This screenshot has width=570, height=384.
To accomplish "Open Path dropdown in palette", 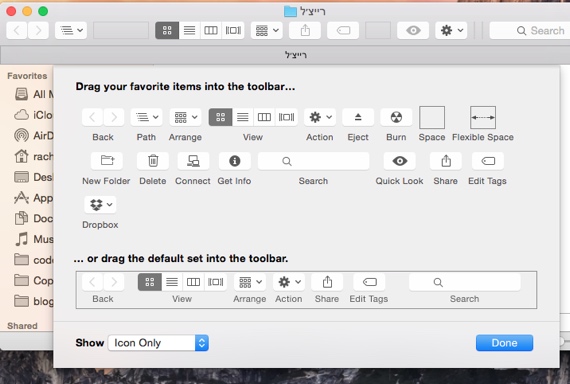I will coord(146,117).
